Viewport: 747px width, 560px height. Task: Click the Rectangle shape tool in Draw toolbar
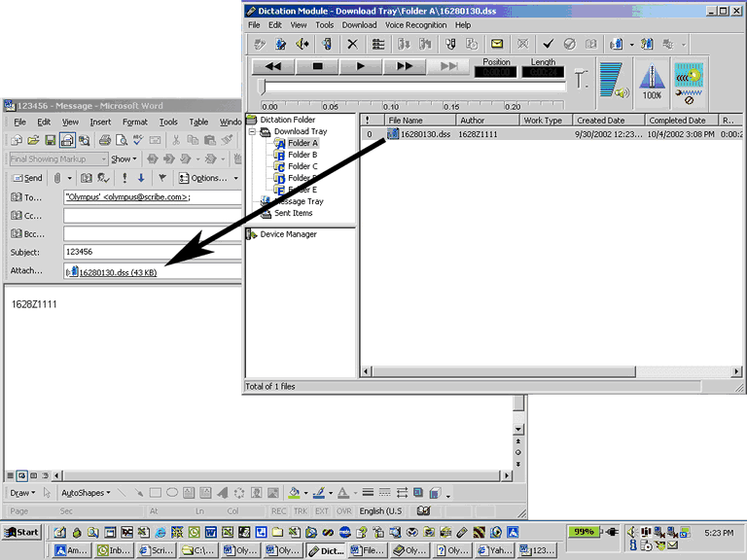(156, 493)
